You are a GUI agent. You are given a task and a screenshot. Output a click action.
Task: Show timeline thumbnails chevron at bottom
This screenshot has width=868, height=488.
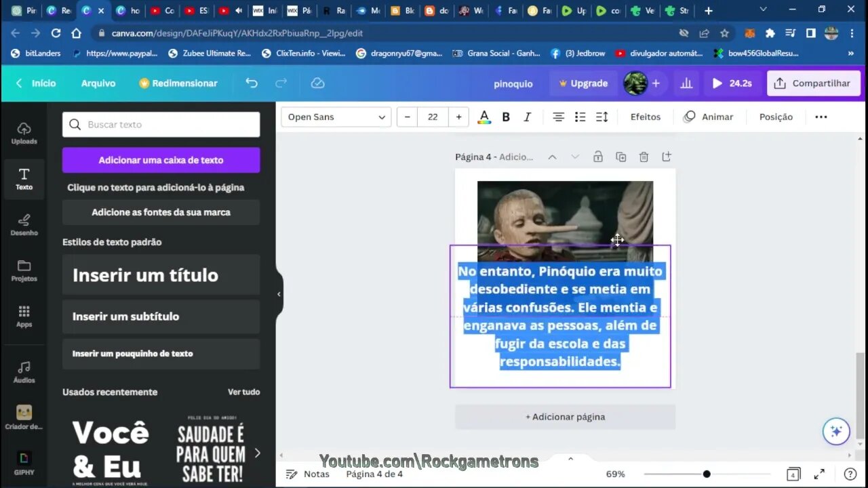570,459
